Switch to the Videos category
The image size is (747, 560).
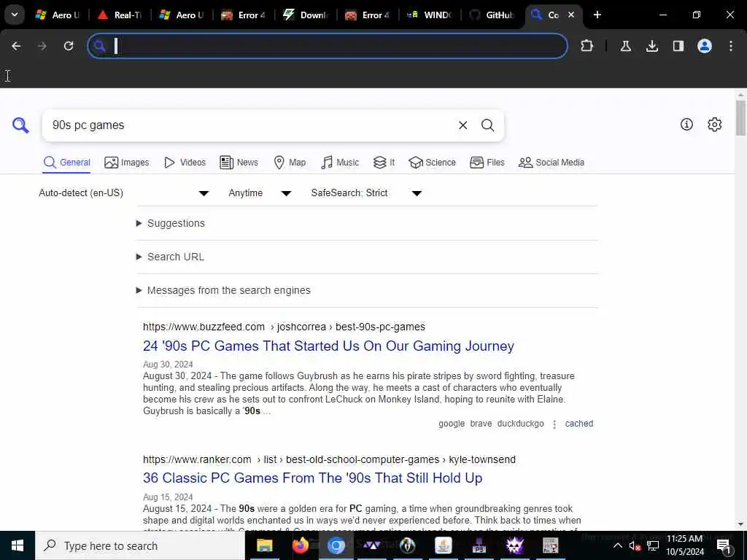pos(185,163)
